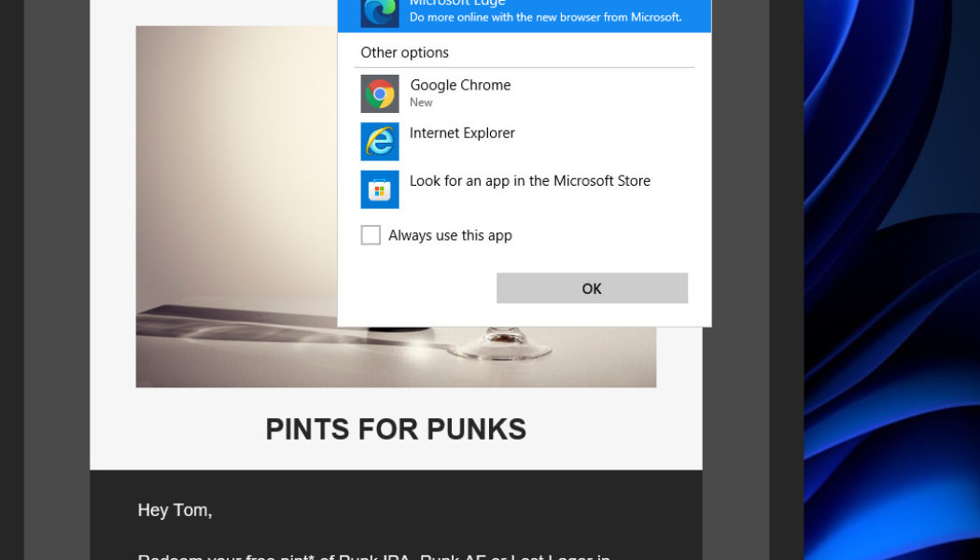Click the New label under Google Chrome
This screenshot has height=560, width=980.
click(x=421, y=103)
